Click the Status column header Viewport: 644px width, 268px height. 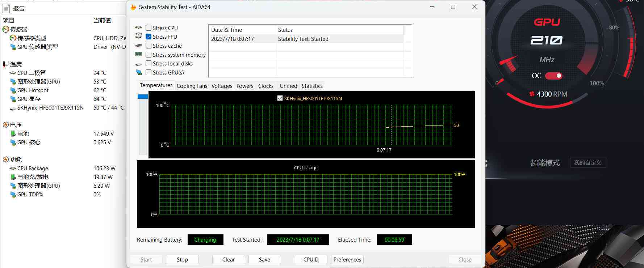[x=339, y=30]
